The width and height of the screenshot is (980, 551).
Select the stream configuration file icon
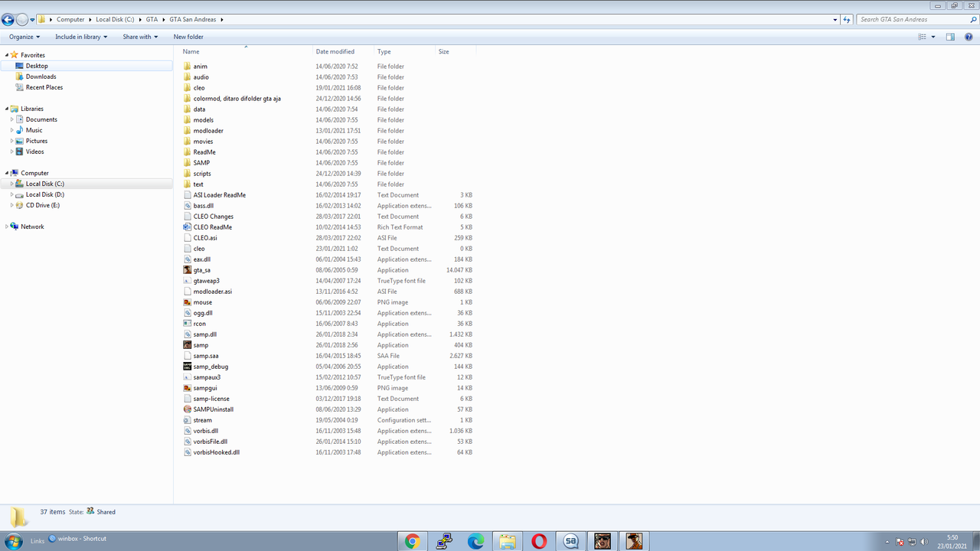(x=188, y=420)
